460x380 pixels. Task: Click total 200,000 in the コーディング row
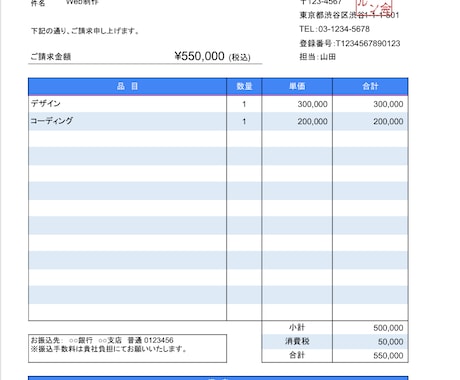[388, 122]
